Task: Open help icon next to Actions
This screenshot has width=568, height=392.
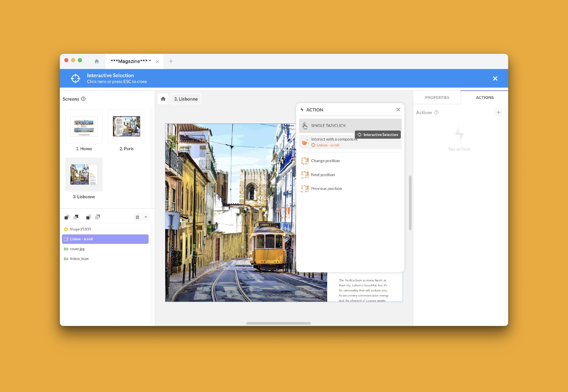Action: (x=436, y=113)
